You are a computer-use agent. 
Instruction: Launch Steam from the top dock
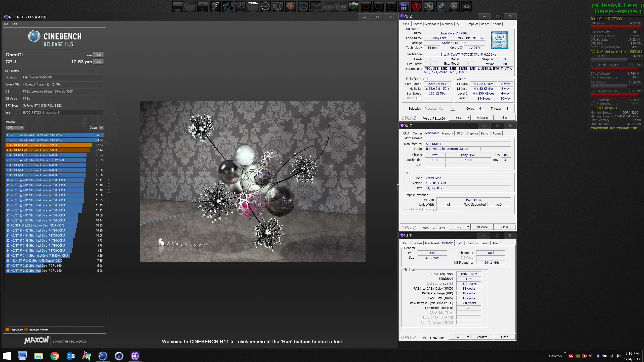tap(315, 6)
